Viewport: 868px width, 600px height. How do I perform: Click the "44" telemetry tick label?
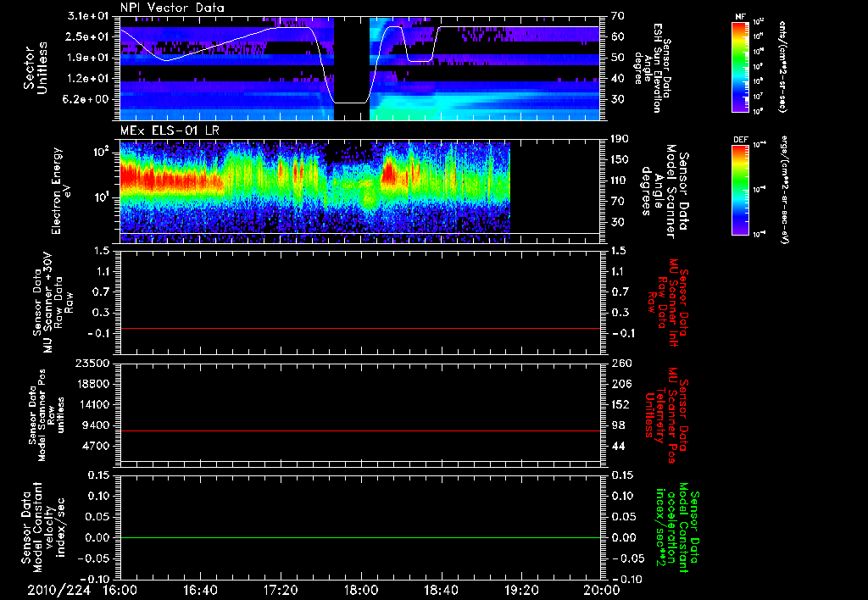coord(617,446)
